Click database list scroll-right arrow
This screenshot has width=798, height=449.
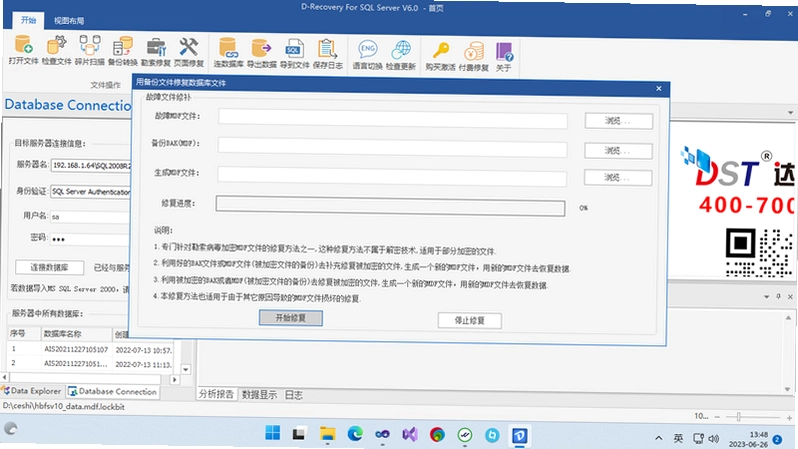(x=175, y=379)
